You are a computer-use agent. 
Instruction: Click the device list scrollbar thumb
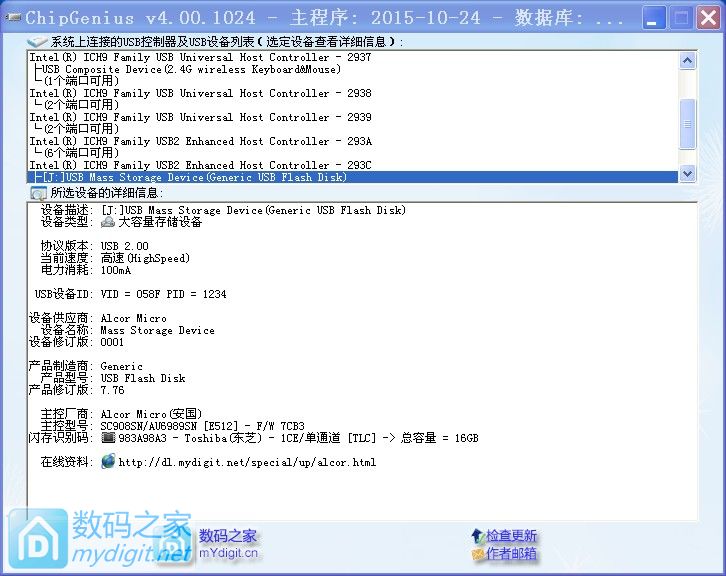(688, 124)
